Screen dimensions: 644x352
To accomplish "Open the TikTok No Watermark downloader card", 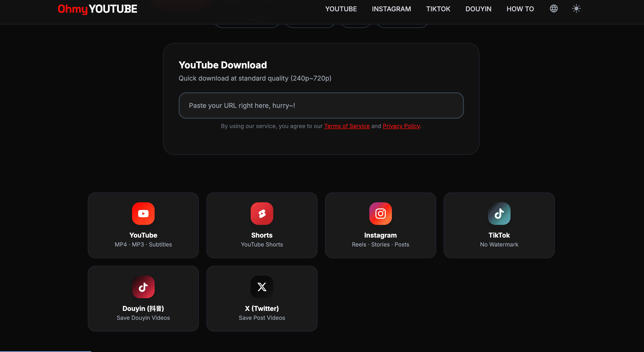I will pyautogui.click(x=499, y=225).
